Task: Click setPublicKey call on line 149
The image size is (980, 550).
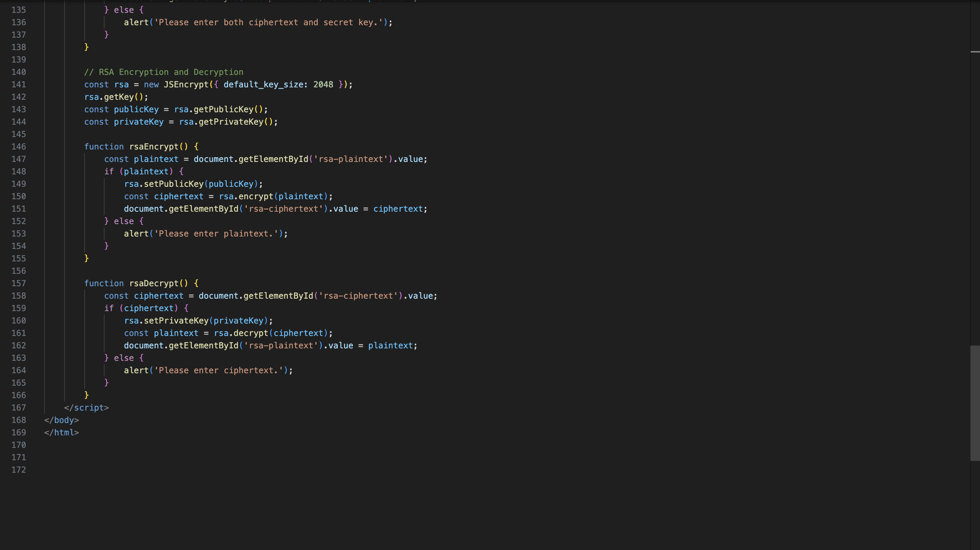Action: 174,184
